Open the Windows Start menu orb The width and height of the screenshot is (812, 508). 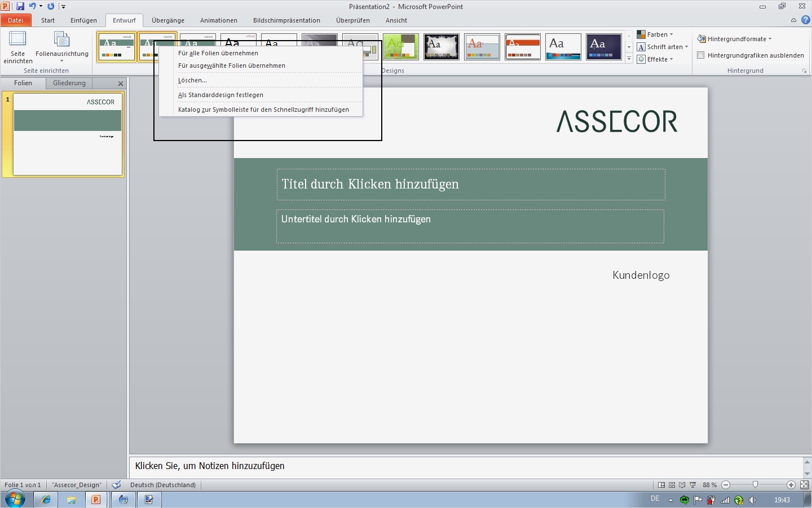15,500
